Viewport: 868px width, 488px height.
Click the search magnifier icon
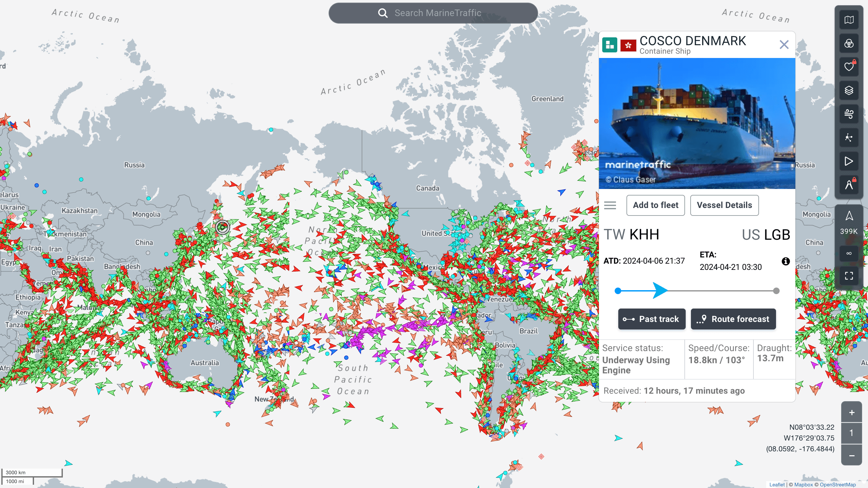click(382, 13)
